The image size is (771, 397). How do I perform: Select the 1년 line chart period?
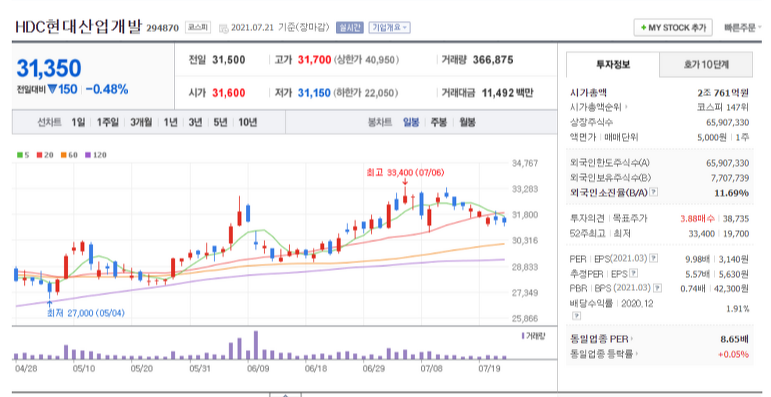(x=170, y=122)
